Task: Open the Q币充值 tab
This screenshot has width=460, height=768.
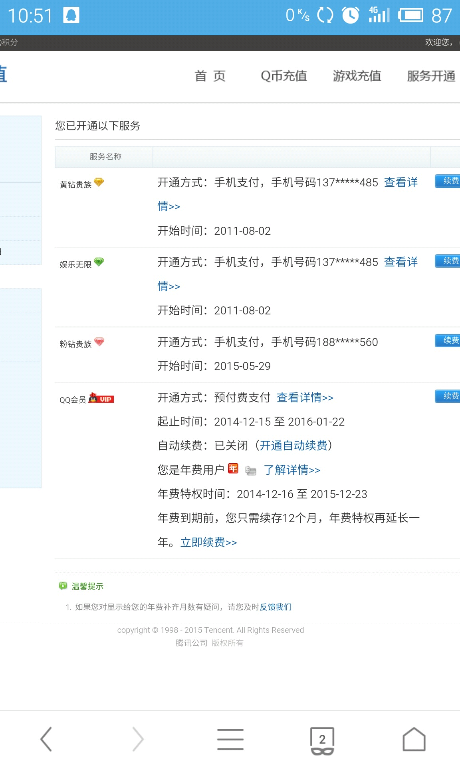Action: click(x=284, y=76)
